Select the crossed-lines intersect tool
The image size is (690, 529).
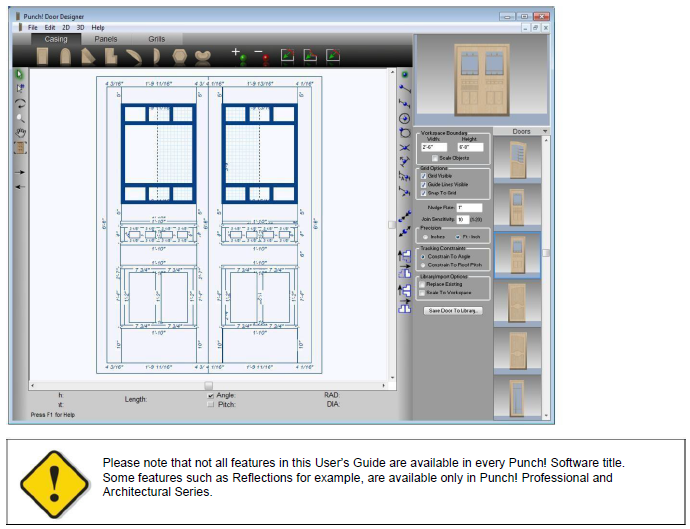(404, 147)
